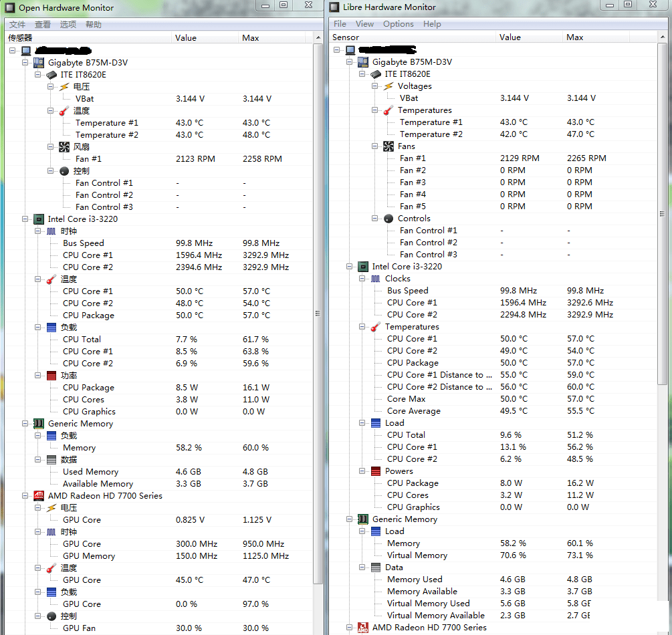Click the chip icon next to ITE IT8620E in Open Hardware Monitor
672x635 pixels.
51,75
